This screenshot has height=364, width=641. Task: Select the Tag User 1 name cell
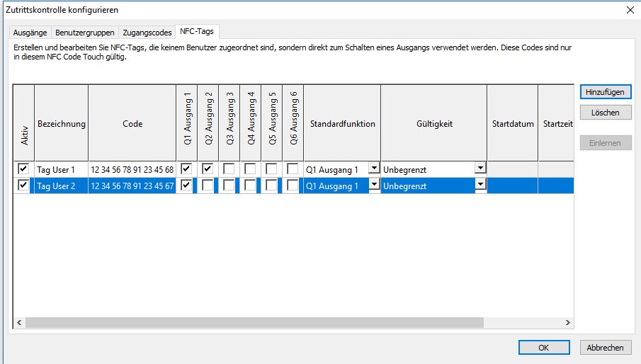point(62,169)
